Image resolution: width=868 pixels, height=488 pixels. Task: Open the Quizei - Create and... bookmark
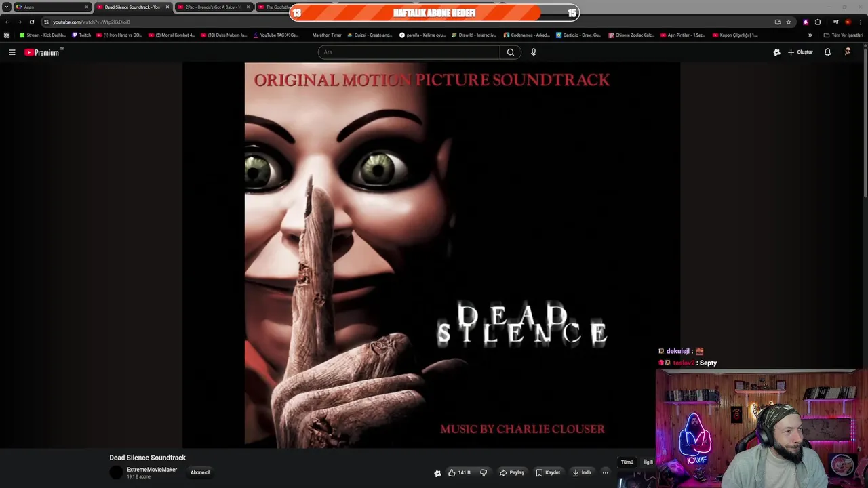pos(370,35)
